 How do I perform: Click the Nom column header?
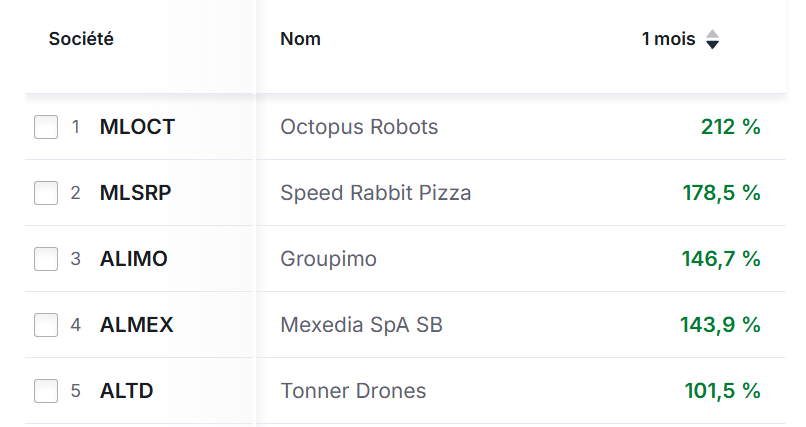click(x=300, y=40)
